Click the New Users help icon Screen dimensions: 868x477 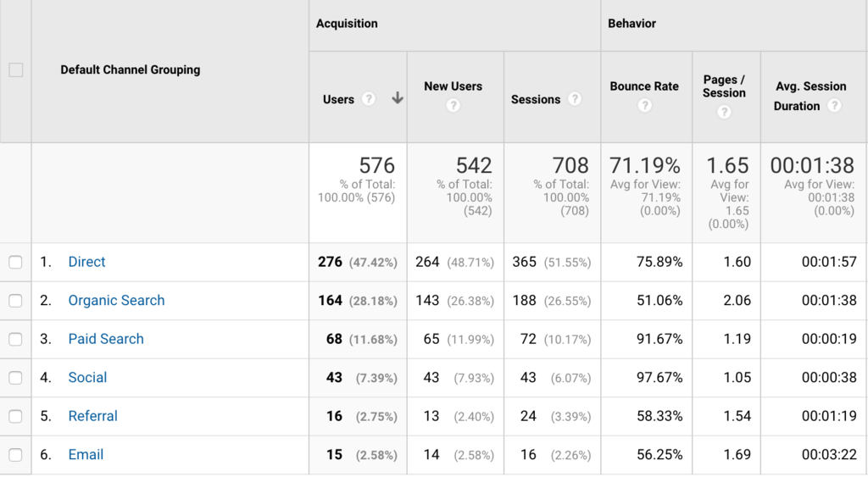(453, 106)
